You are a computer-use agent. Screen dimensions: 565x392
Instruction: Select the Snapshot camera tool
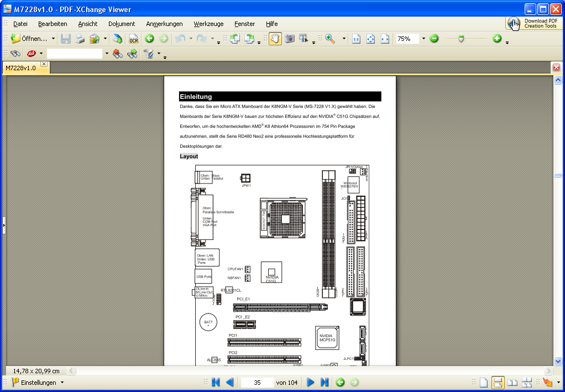(290, 39)
